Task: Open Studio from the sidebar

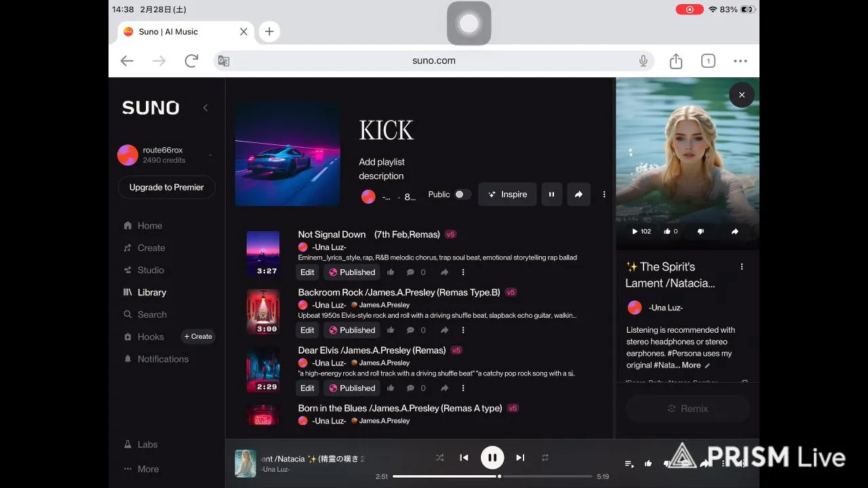Action: tap(144, 270)
